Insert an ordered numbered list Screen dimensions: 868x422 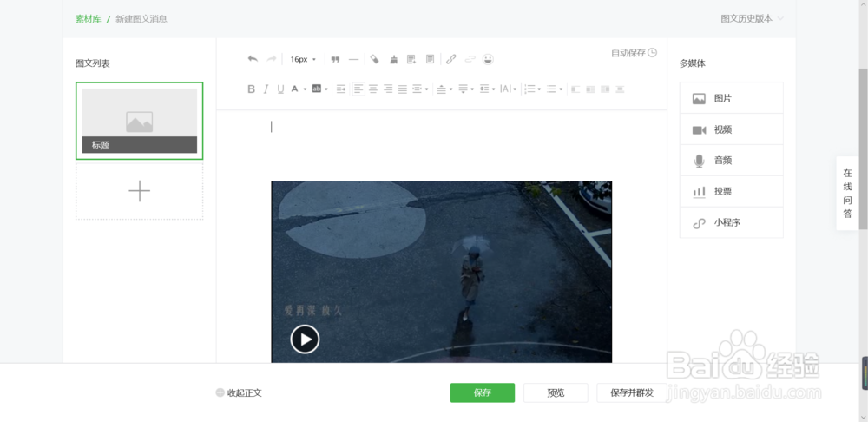point(529,89)
